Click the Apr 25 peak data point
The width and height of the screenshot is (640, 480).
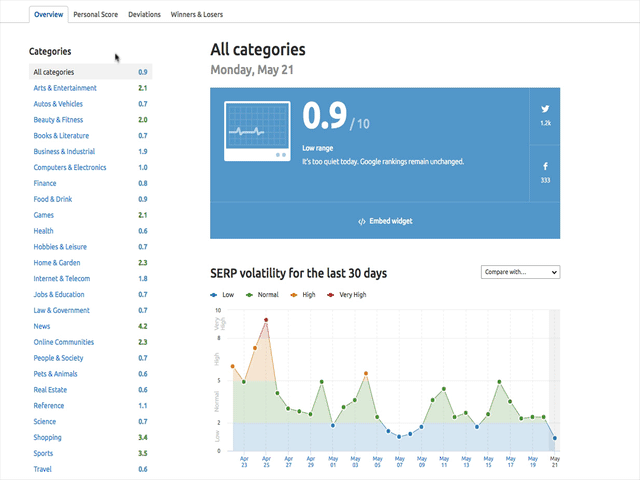click(266, 320)
